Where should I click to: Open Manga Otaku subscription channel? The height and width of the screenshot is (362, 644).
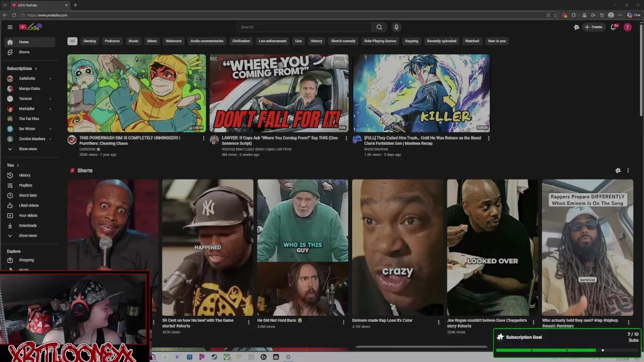tap(30, 89)
